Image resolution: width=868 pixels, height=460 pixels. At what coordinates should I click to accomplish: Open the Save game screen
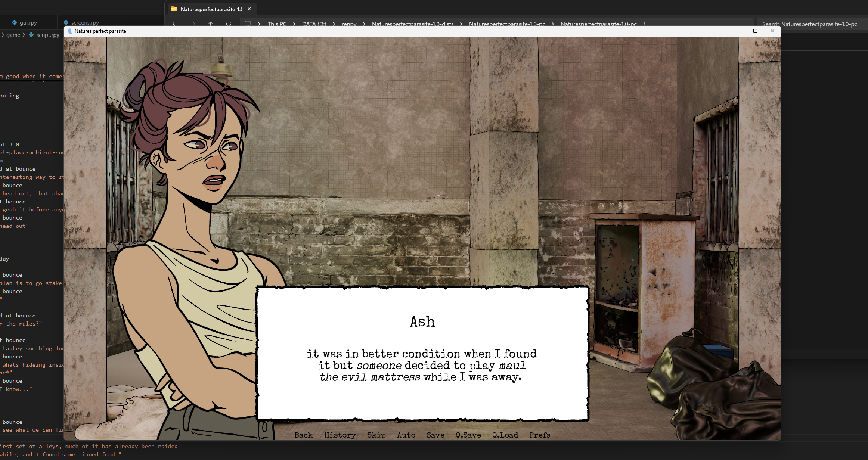point(435,435)
